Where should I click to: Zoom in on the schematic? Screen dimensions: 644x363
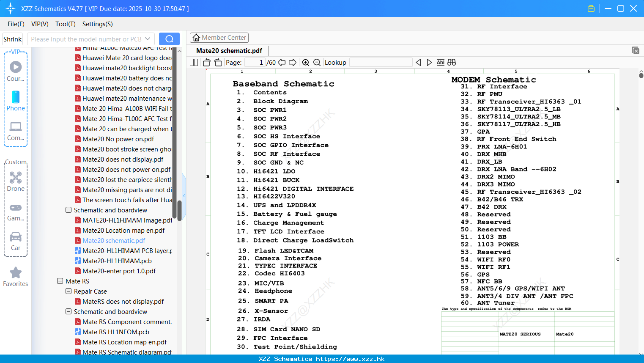point(306,63)
